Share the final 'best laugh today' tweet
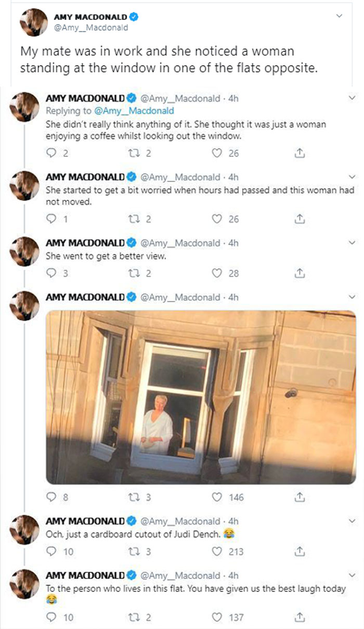 click(299, 617)
